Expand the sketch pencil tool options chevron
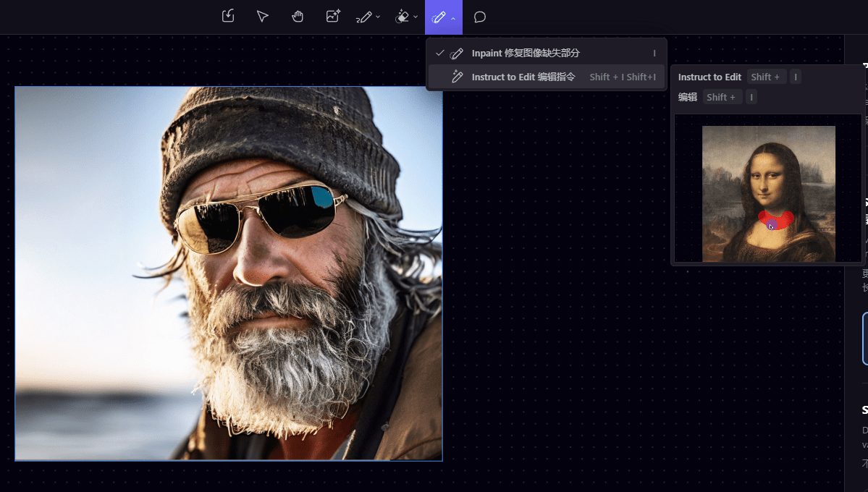The image size is (868, 492). pos(378,17)
